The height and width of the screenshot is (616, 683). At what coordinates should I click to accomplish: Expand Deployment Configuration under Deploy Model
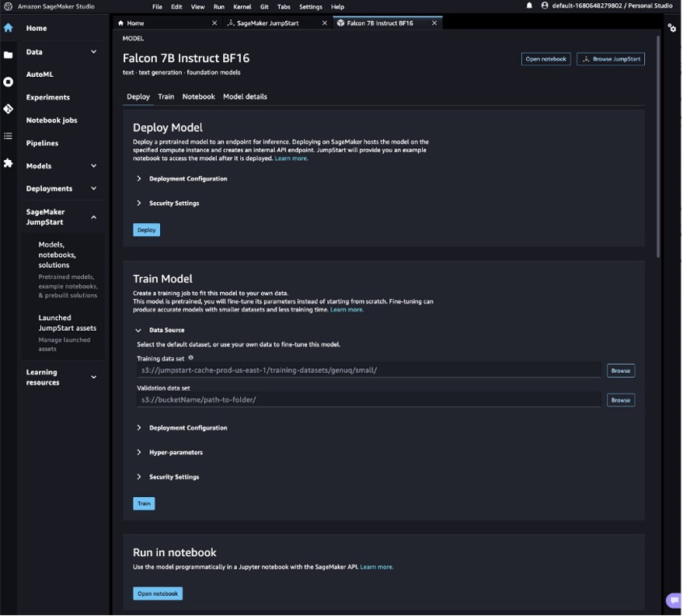click(188, 179)
